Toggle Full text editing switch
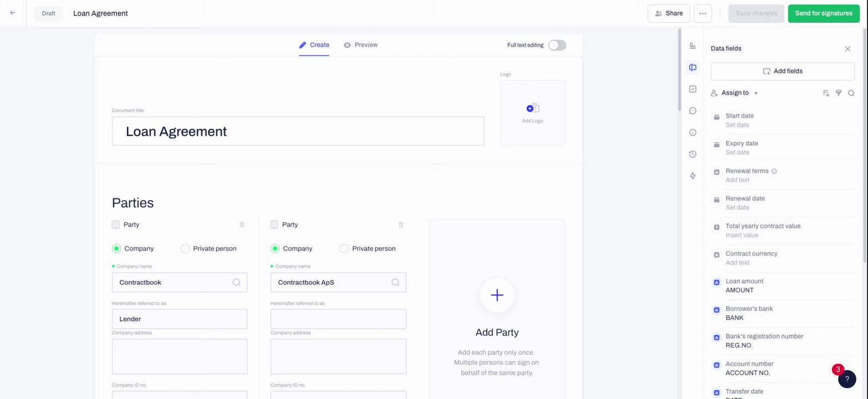Viewport: 868px width, 399px height. (x=557, y=45)
